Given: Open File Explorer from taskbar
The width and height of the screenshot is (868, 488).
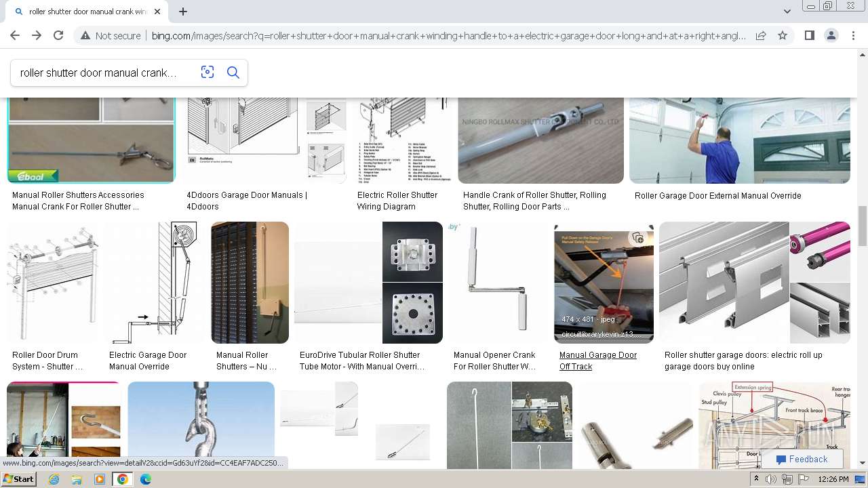Looking at the screenshot, I should coord(77,479).
